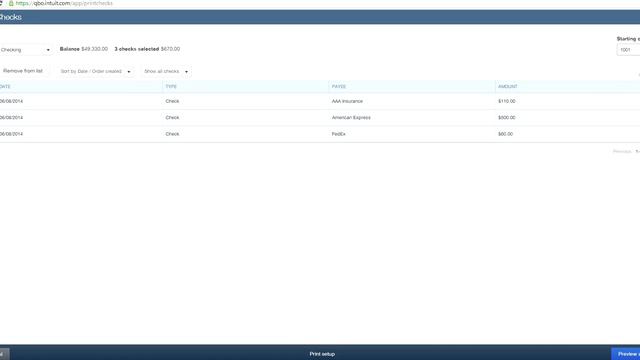Click the $500.00 amount cell
The height and width of the screenshot is (360, 640).
(507, 118)
